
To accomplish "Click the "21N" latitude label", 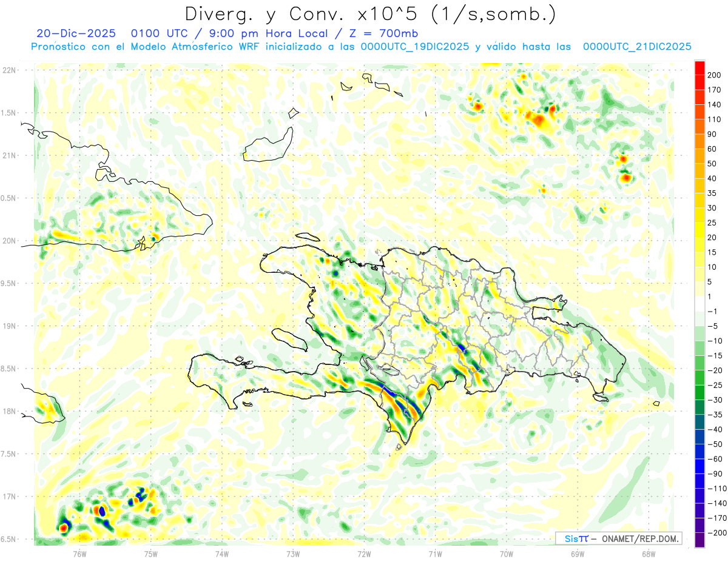I will click(x=9, y=156).
